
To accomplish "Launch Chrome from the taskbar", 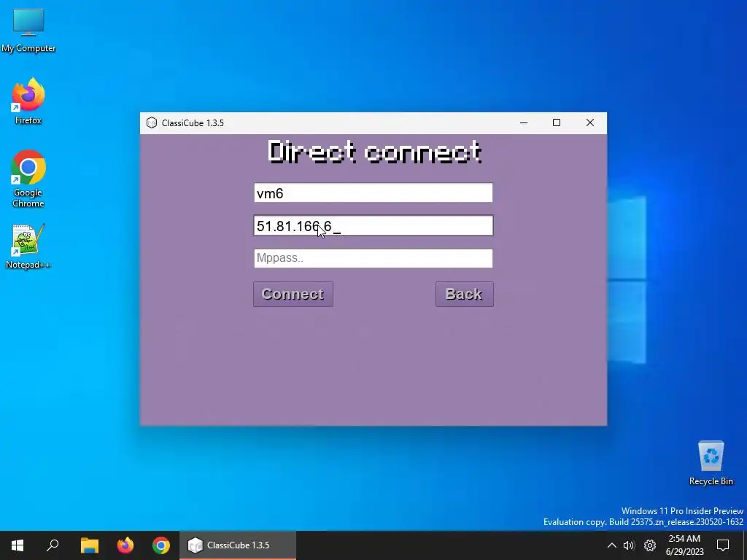I will coord(161,545).
